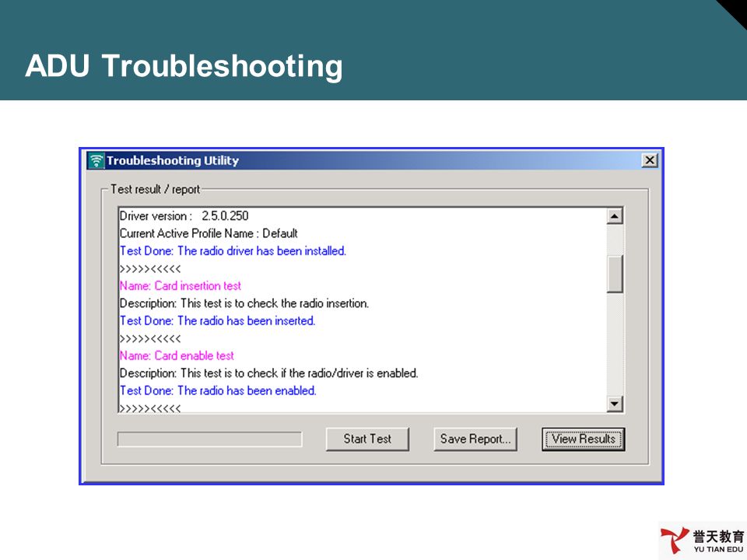
Task: Click the Yu Tian Edu logo
Action: click(x=702, y=541)
